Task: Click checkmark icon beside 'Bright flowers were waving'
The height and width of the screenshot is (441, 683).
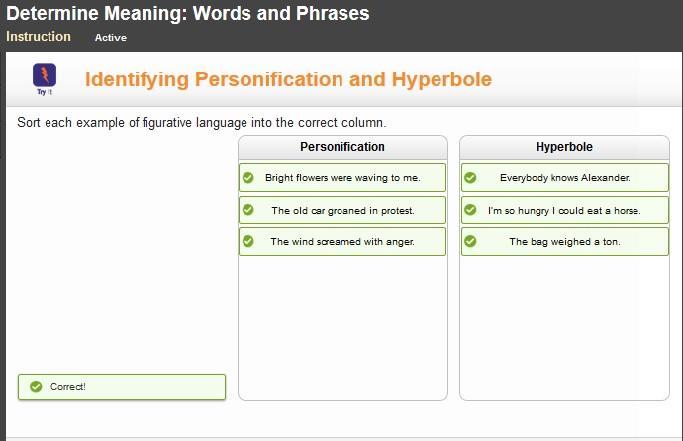Action: pos(248,178)
